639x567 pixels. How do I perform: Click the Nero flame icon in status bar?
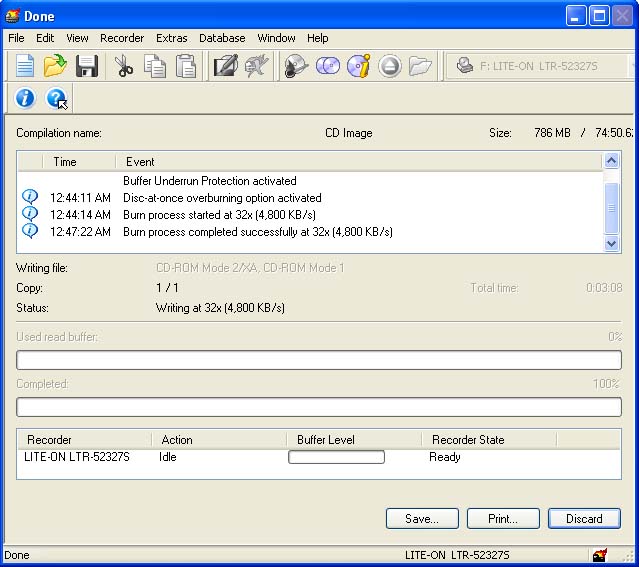pos(599,555)
